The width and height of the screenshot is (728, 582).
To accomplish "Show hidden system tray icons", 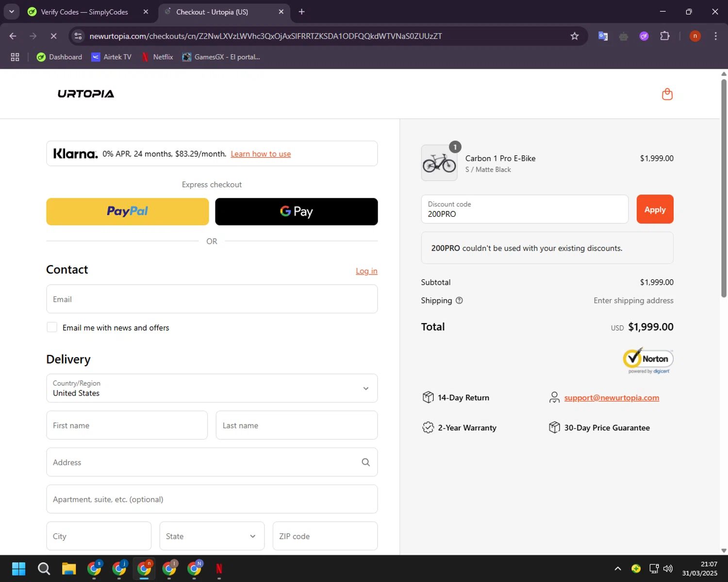I will click(618, 568).
